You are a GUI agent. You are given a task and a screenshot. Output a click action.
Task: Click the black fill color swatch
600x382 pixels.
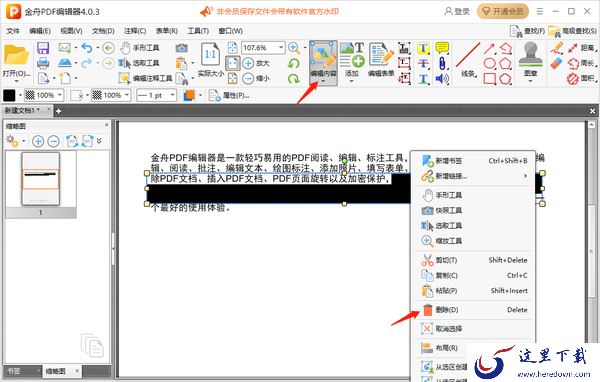(x=9, y=95)
